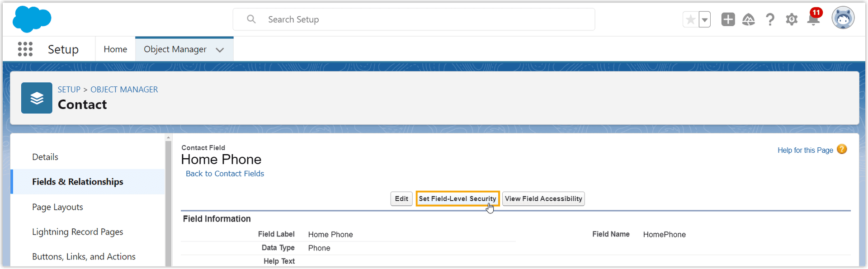View notifications bell with 11 alerts

tap(813, 19)
